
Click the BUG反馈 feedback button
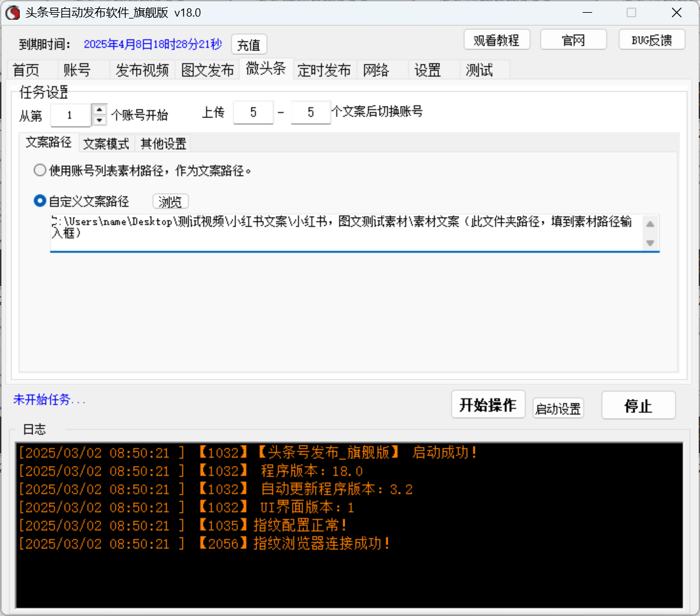point(652,40)
